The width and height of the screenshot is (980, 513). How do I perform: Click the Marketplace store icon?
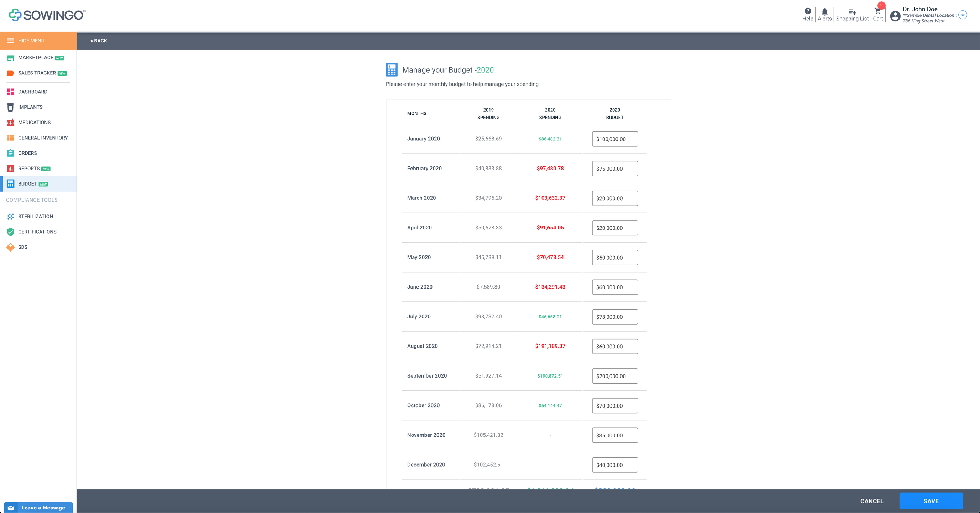(x=11, y=58)
